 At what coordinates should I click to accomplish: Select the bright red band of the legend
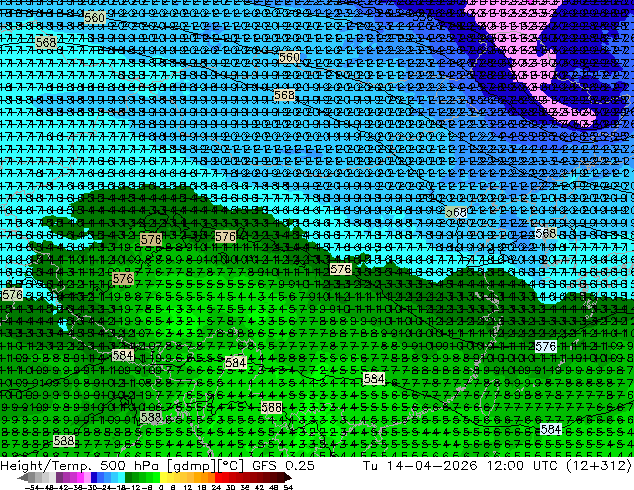point(218,477)
